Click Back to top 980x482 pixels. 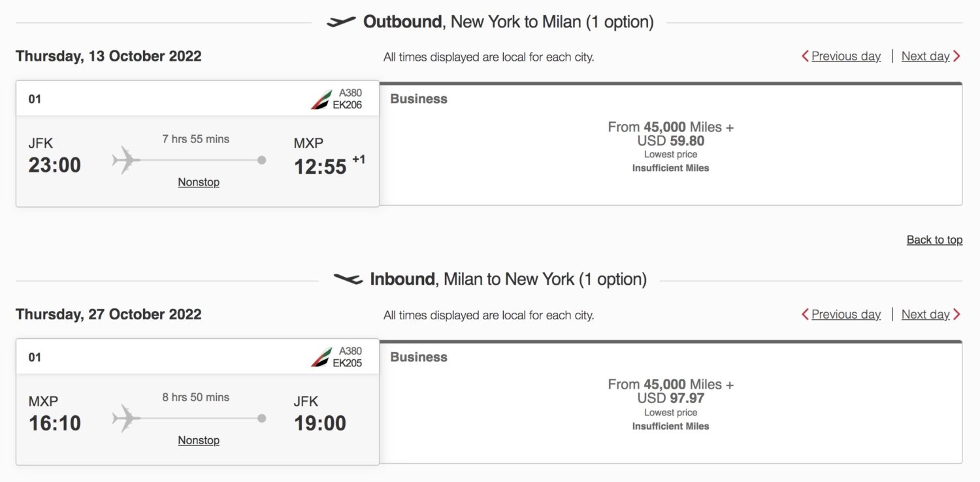click(934, 240)
